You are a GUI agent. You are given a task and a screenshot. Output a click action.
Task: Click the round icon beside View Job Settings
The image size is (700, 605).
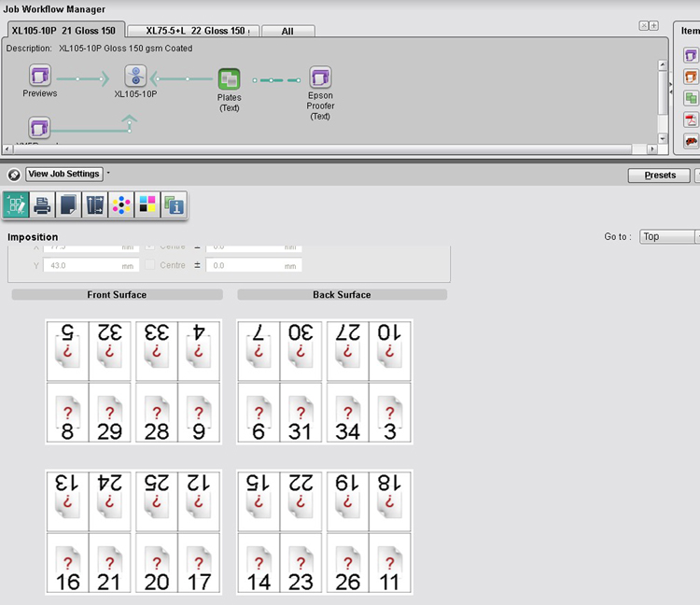coord(14,175)
